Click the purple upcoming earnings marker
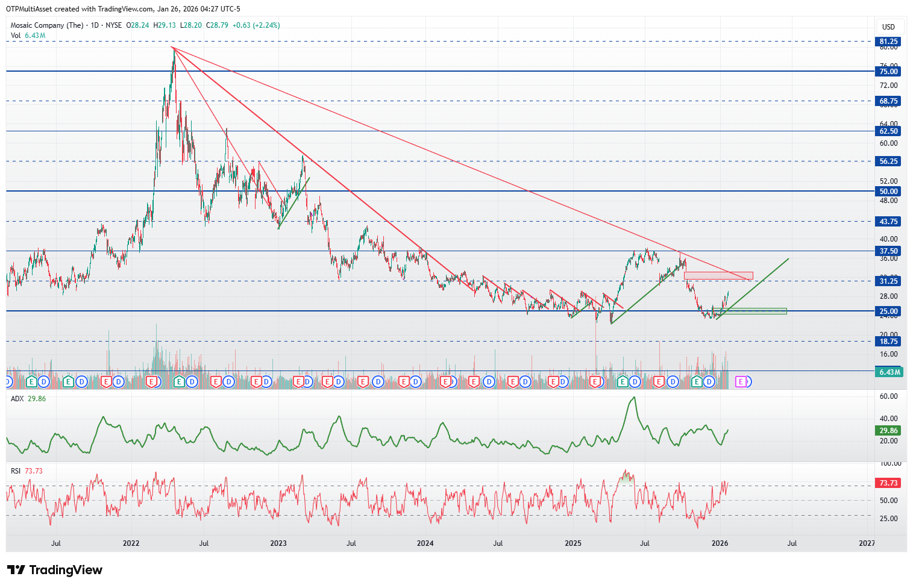 [x=741, y=381]
